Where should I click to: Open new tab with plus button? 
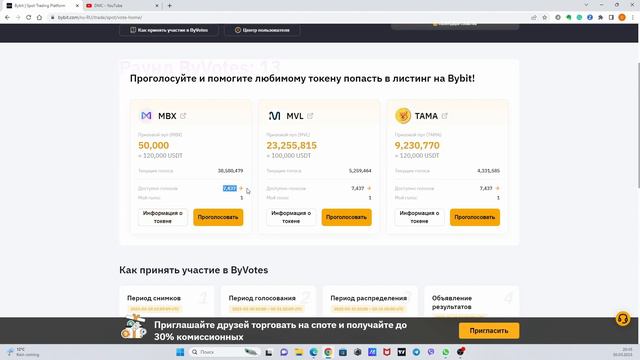pyautogui.click(x=170, y=6)
